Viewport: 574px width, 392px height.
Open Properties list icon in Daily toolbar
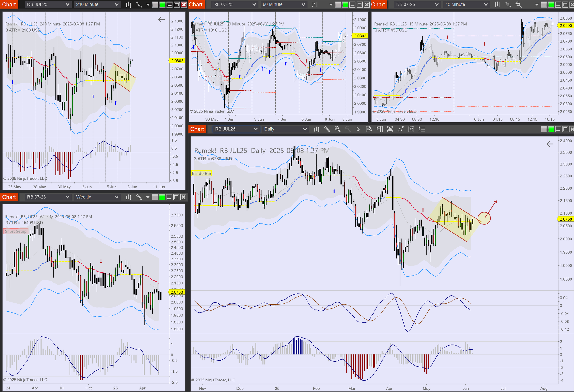[422, 129]
